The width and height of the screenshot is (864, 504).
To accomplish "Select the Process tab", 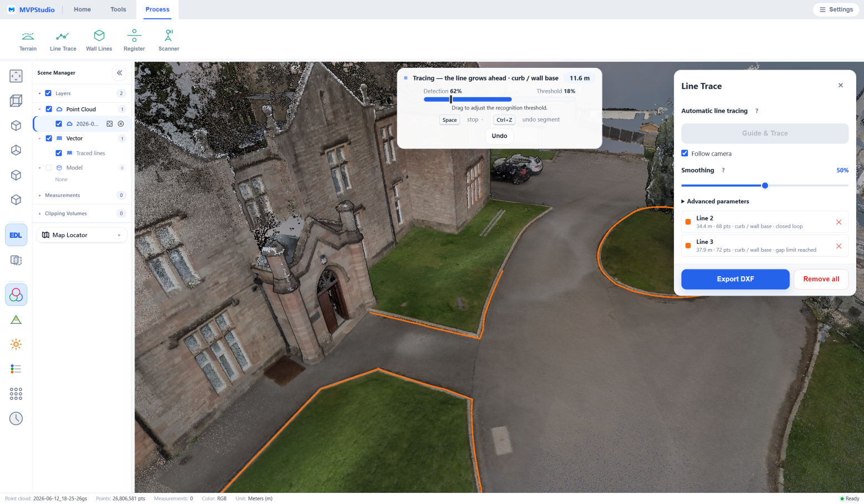I will [x=157, y=9].
